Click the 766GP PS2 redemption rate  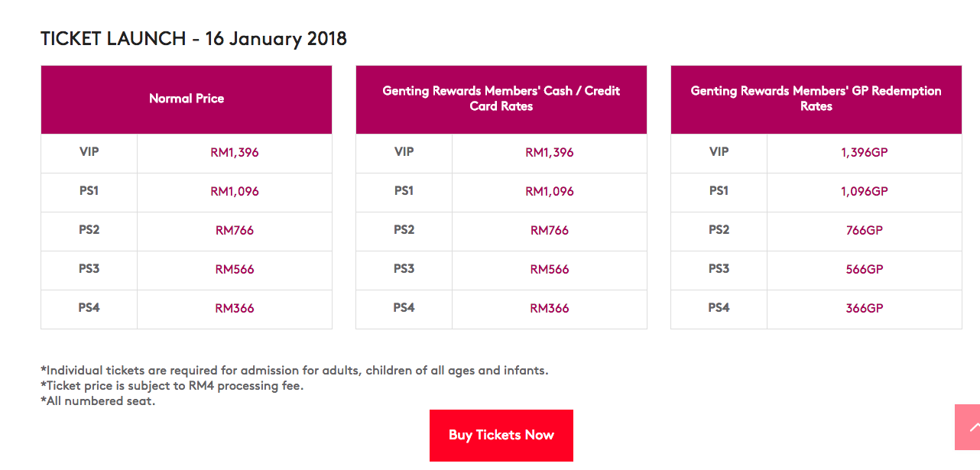(865, 230)
